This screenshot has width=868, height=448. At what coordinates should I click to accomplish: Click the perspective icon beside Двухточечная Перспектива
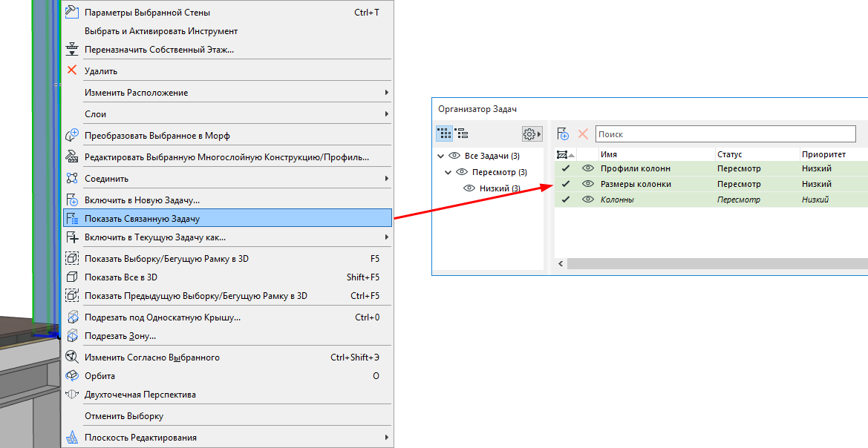tap(72, 395)
